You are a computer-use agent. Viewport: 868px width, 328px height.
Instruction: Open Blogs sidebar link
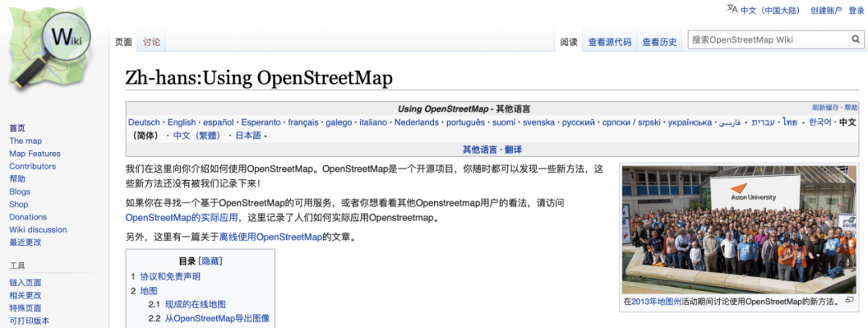pos(19,191)
